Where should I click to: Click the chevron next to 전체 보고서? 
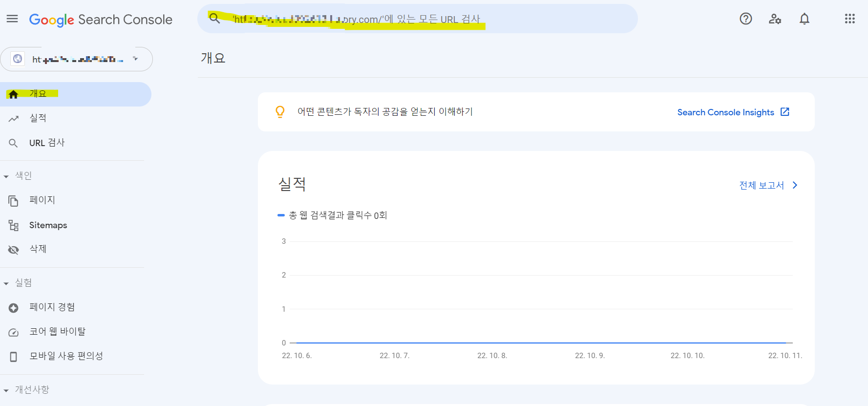pos(795,185)
